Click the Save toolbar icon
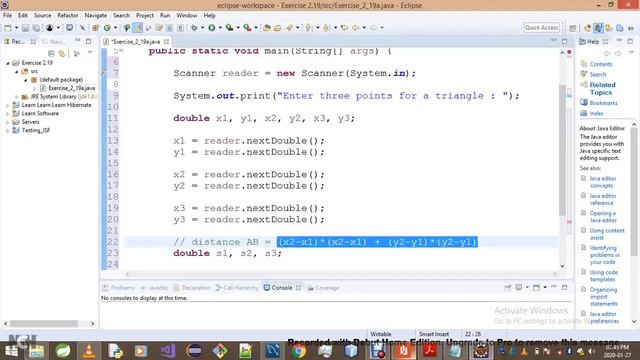640x360 pixels. tap(25, 28)
